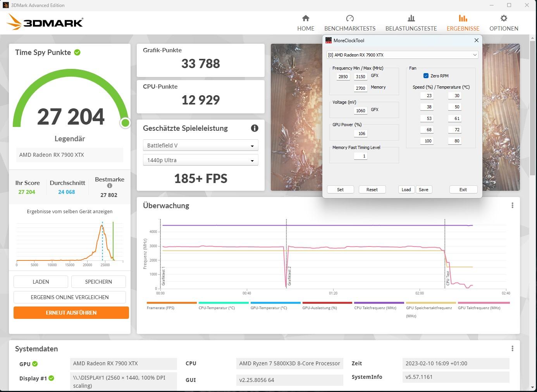This screenshot has height=392, width=537.
Task: Click Ergebnisse vom selben Gerät anzeigen link
Action: (70, 212)
